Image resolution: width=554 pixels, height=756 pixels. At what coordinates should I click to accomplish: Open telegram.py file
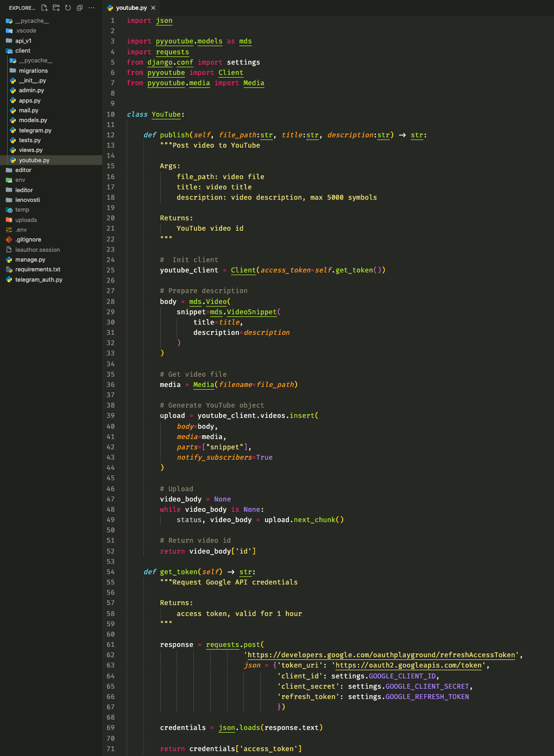point(51,130)
